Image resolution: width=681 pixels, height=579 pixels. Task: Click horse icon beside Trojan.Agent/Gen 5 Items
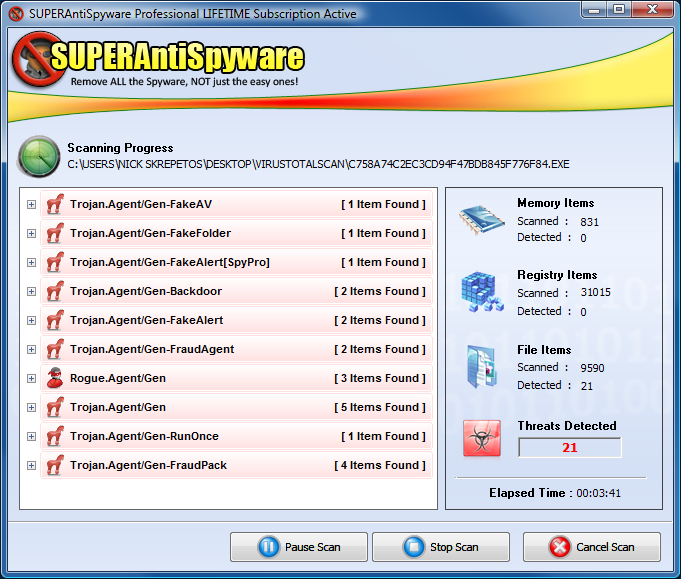click(x=55, y=407)
